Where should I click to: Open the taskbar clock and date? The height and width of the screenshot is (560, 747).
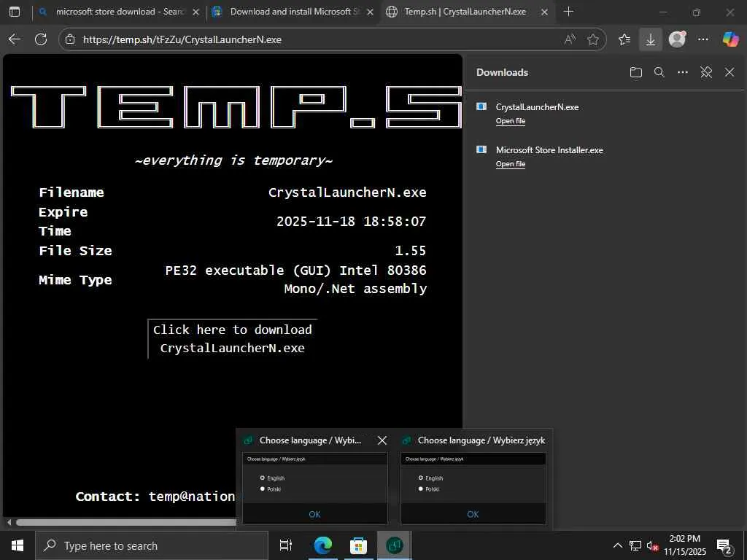click(684, 545)
